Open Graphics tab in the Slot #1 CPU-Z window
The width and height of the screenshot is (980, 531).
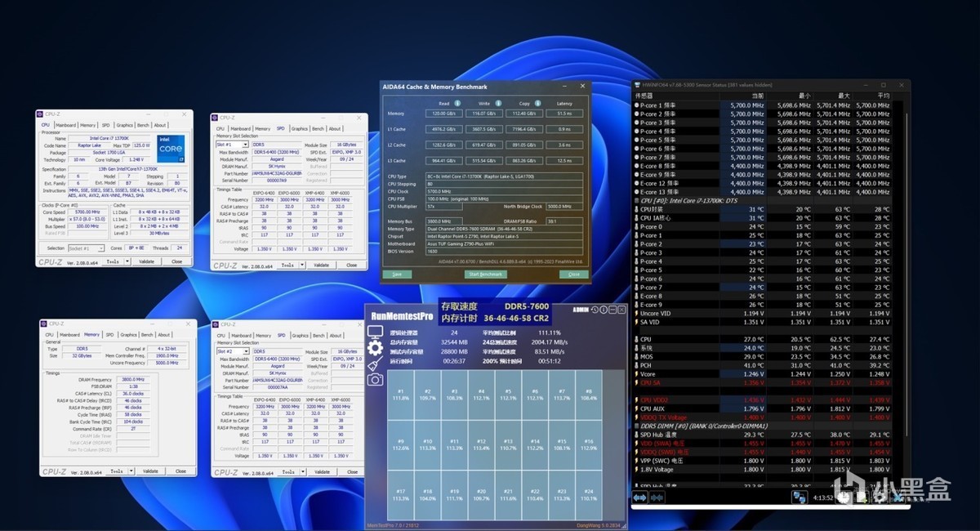[300, 128]
